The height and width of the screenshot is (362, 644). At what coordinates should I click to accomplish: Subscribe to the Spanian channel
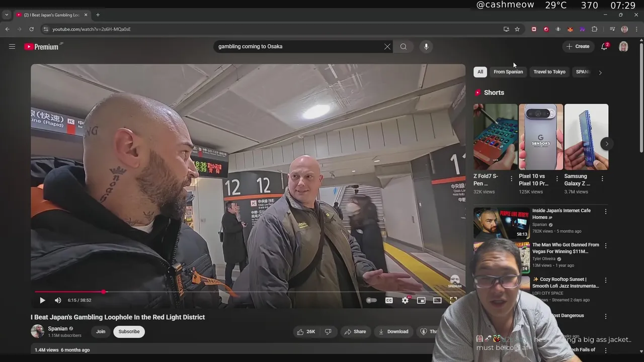[x=129, y=331]
